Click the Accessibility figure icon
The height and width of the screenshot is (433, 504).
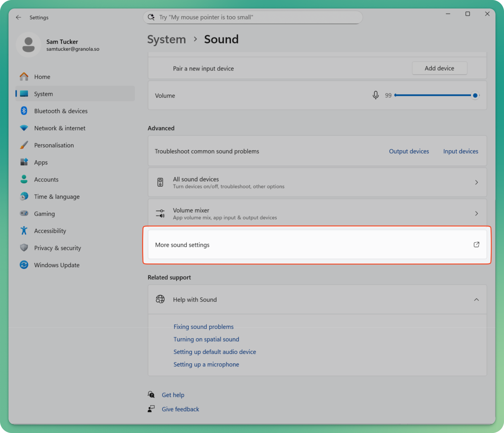[x=24, y=231]
